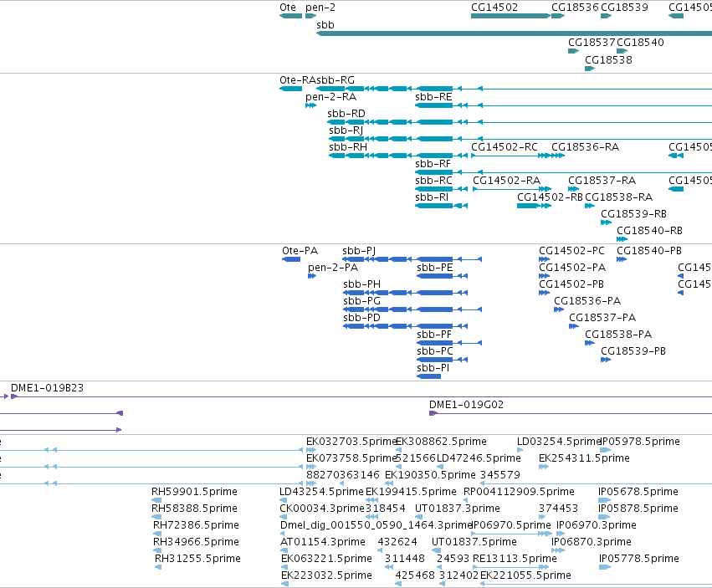Click the pen-2 gene label
The image size is (712, 588).
[320, 8]
